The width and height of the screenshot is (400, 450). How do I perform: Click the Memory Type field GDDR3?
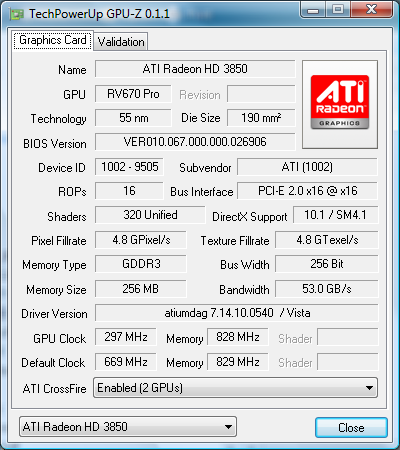click(x=141, y=264)
